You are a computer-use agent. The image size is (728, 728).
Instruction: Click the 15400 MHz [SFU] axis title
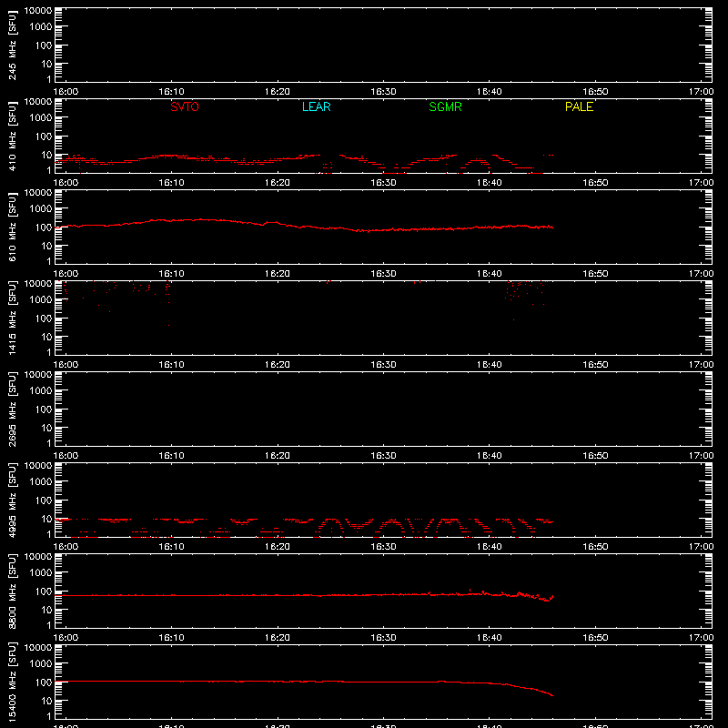coord(12,682)
